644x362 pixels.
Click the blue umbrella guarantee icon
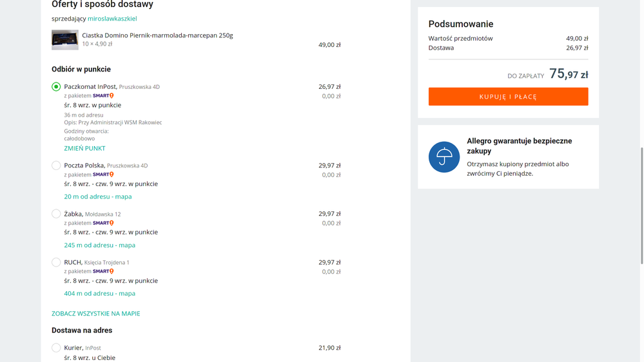coord(444,157)
